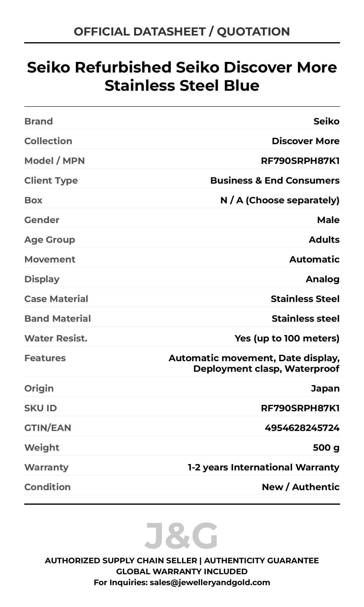Click the Business & End Consumers text
The height and width of the screenshot is (607, 364).
(275, 181)
